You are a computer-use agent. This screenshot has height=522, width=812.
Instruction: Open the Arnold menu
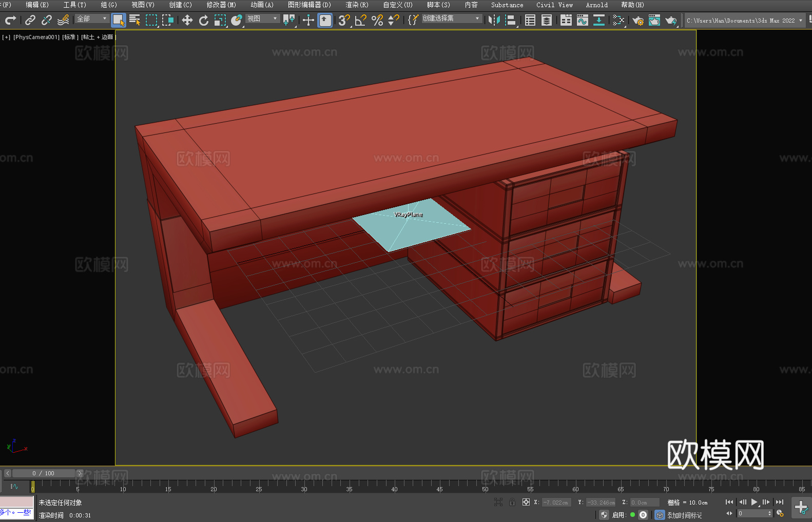pos(597,5)
